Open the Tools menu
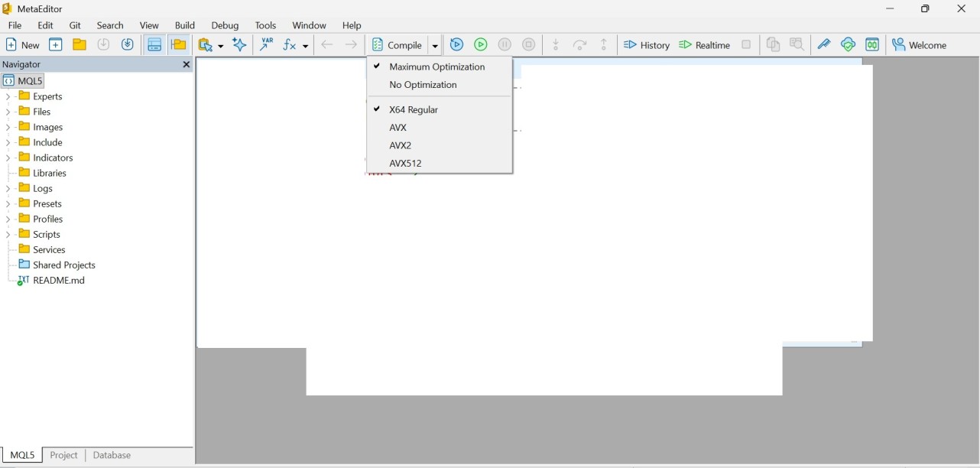The image size is (980, 468). coord(266,26)
